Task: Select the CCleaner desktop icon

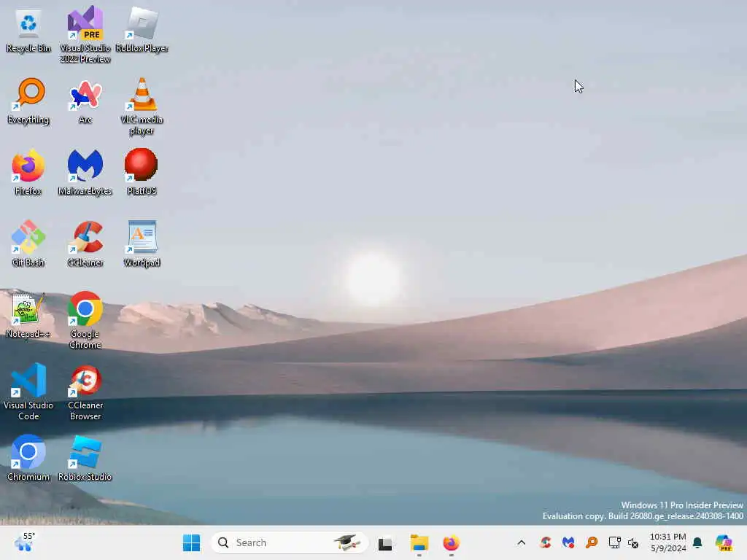Action: (85, 244)
